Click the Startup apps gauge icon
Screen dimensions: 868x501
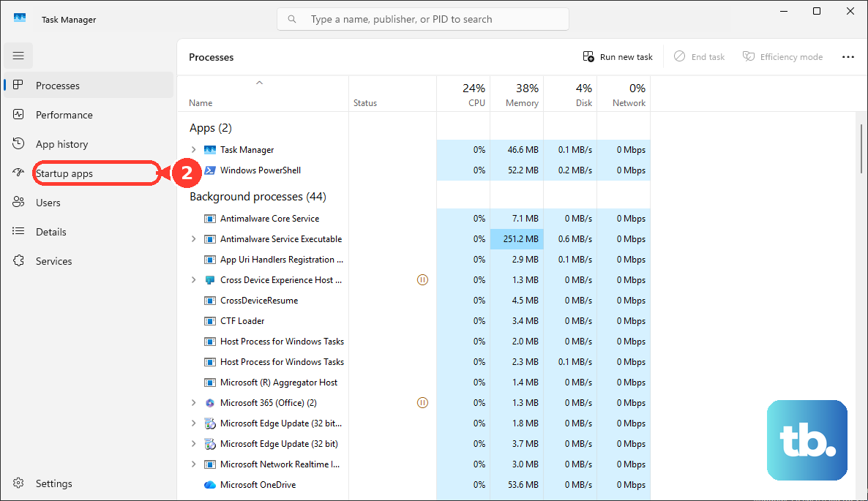[18, 173]
